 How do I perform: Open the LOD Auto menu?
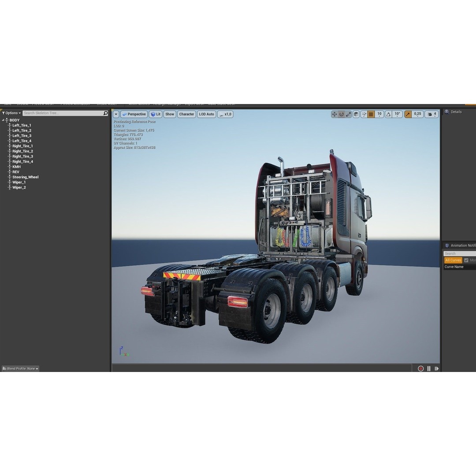pos(206,114)
